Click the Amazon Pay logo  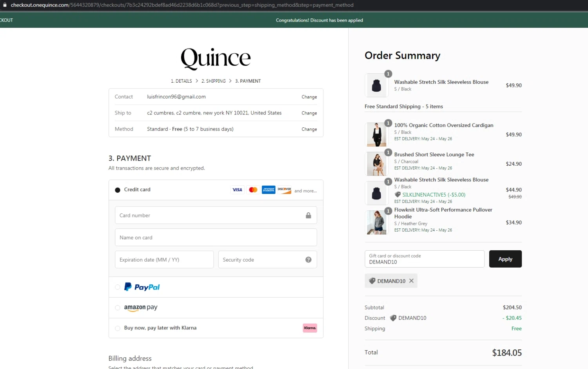(141, 308)
